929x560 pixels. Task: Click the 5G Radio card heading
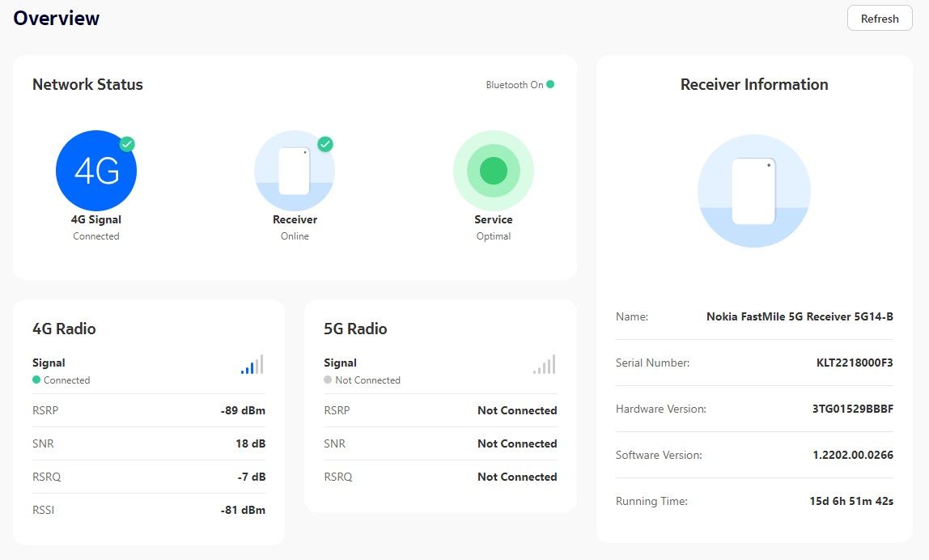click(x=355, y=329)
